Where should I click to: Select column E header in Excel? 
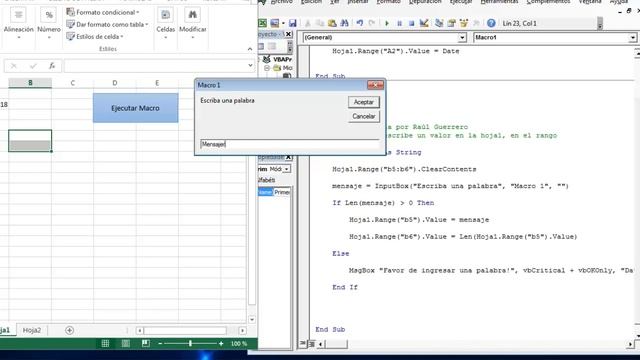(x=157, y=83)
